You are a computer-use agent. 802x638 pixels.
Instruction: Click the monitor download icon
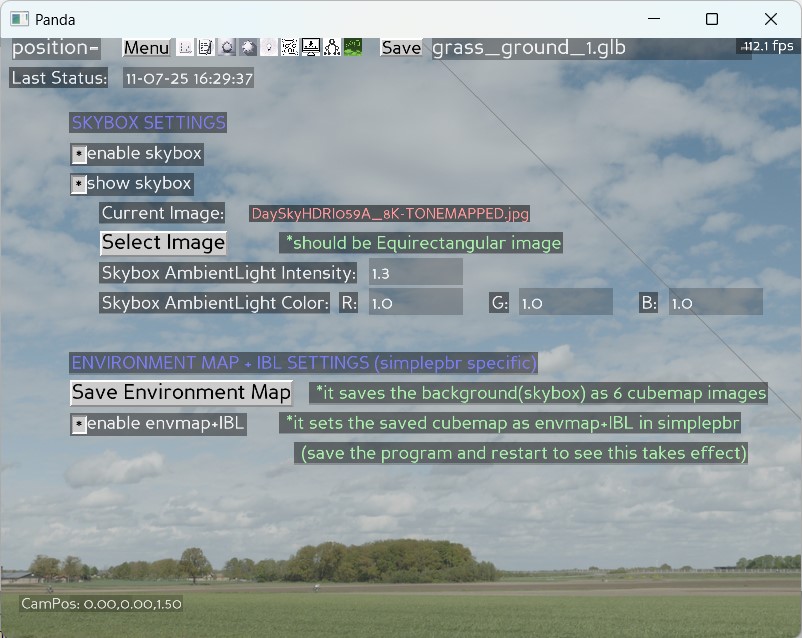tap(311, 47)
